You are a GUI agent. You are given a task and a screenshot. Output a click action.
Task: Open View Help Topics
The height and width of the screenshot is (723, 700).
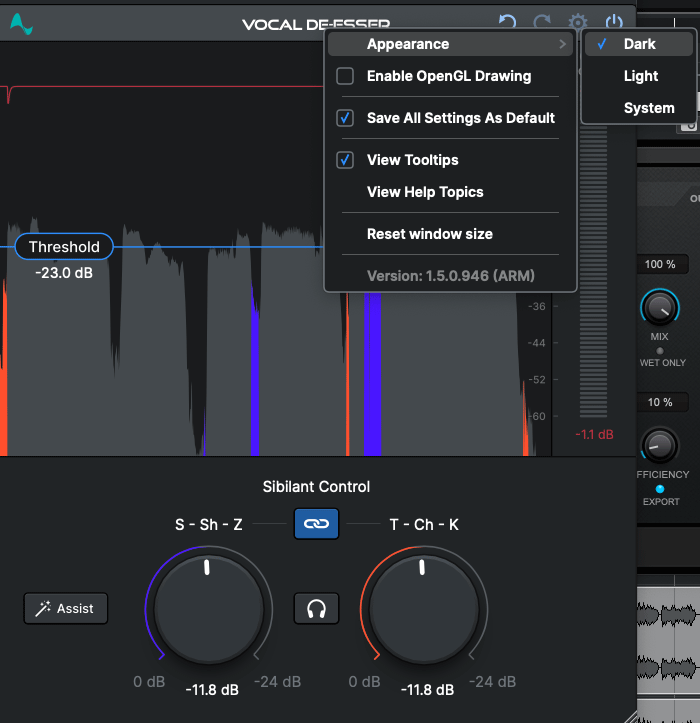click(x=450, y=192)
